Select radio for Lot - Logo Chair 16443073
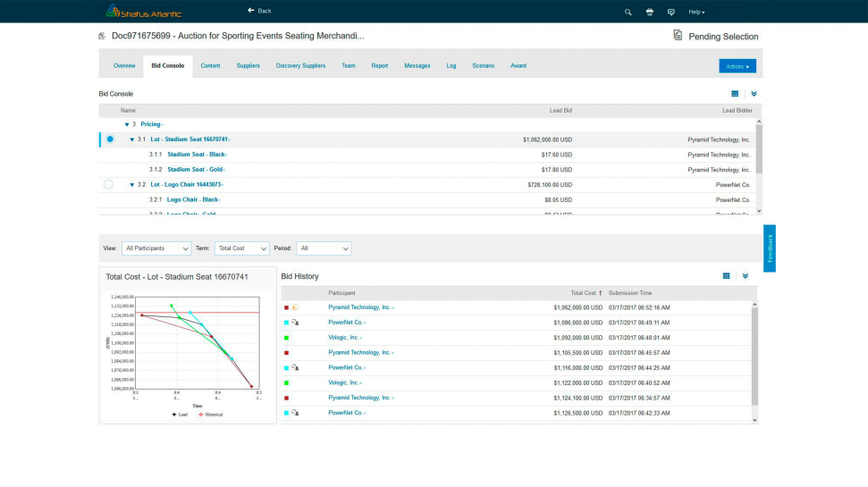 [x=108, y=184]
